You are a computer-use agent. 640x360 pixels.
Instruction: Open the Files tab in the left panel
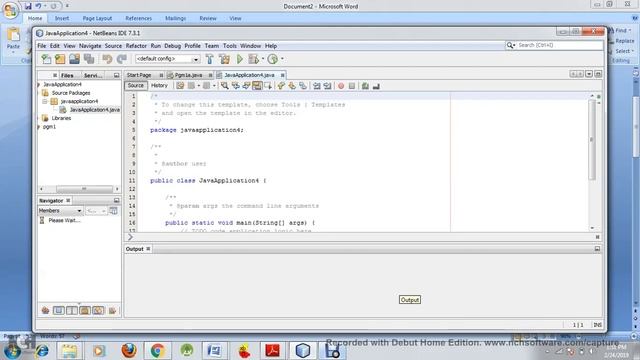tap(67, 76)
